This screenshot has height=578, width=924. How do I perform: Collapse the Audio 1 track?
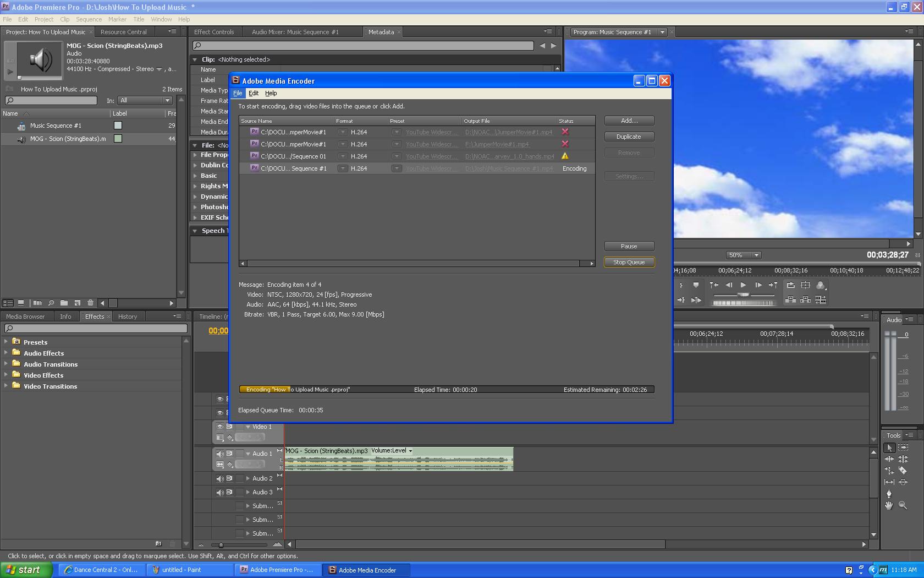click(248, 454)
